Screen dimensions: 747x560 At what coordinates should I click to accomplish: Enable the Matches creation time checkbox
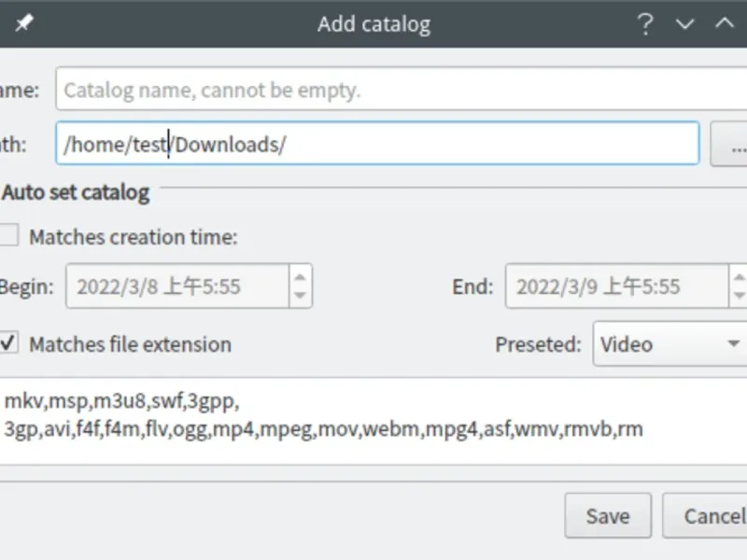8,236
